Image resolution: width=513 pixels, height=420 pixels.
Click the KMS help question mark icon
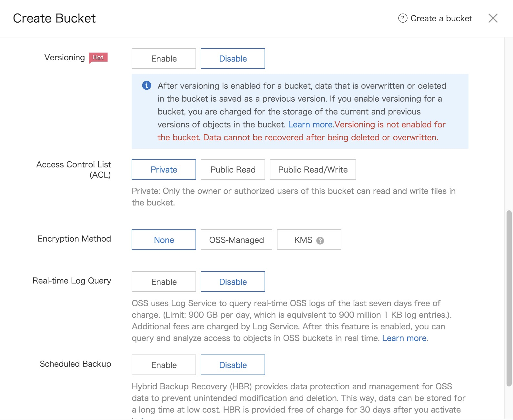pos(320,240)
